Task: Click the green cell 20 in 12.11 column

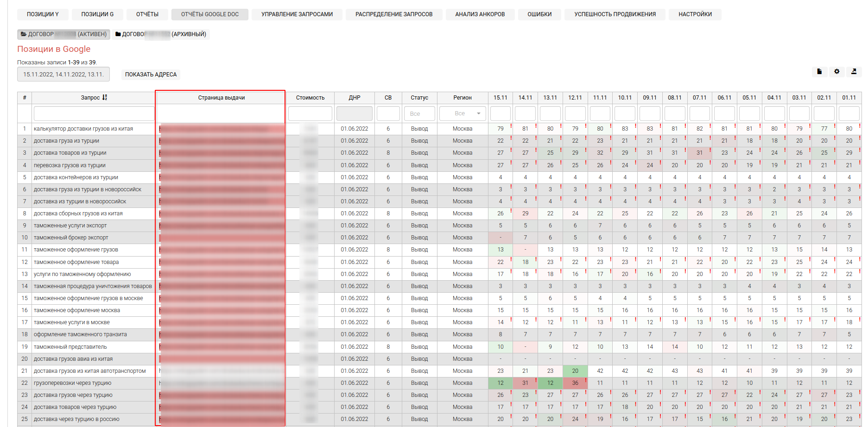Action: tap(575, 371)
